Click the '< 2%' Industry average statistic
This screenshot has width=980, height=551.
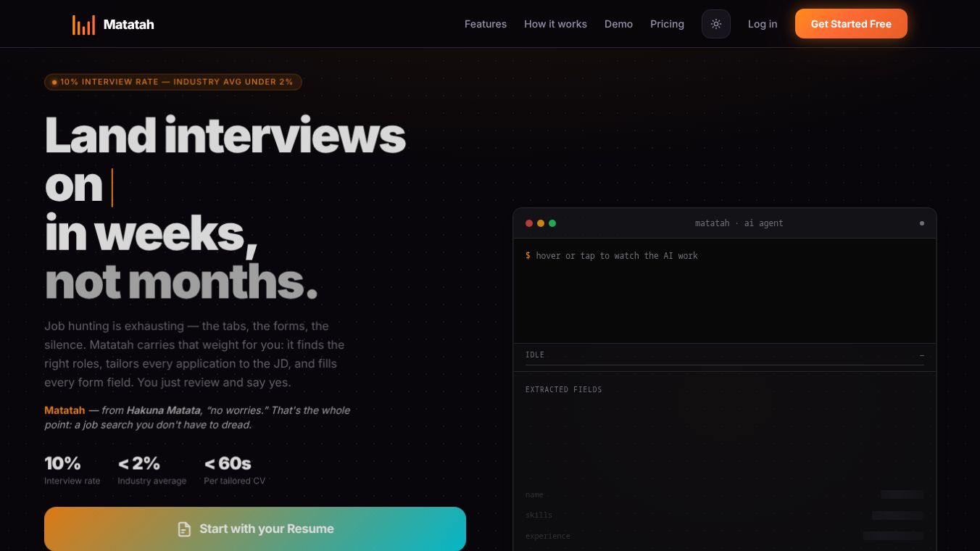(x=139, y=463)
